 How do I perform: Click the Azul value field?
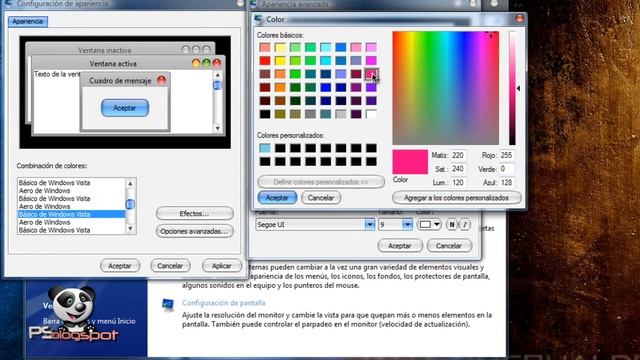tap(507, 182)
